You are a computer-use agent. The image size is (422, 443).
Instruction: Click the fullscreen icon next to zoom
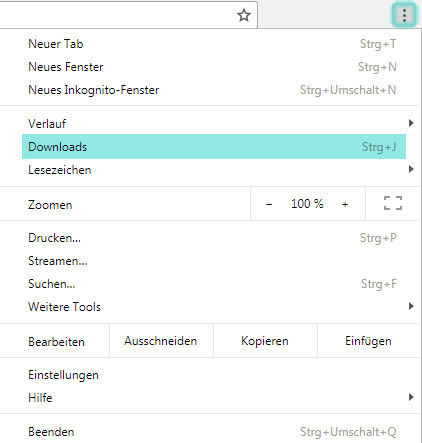393,203
